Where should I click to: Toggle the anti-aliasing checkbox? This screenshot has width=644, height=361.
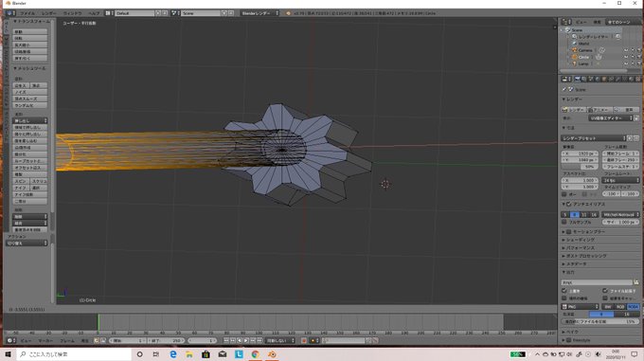pos(569,204)
